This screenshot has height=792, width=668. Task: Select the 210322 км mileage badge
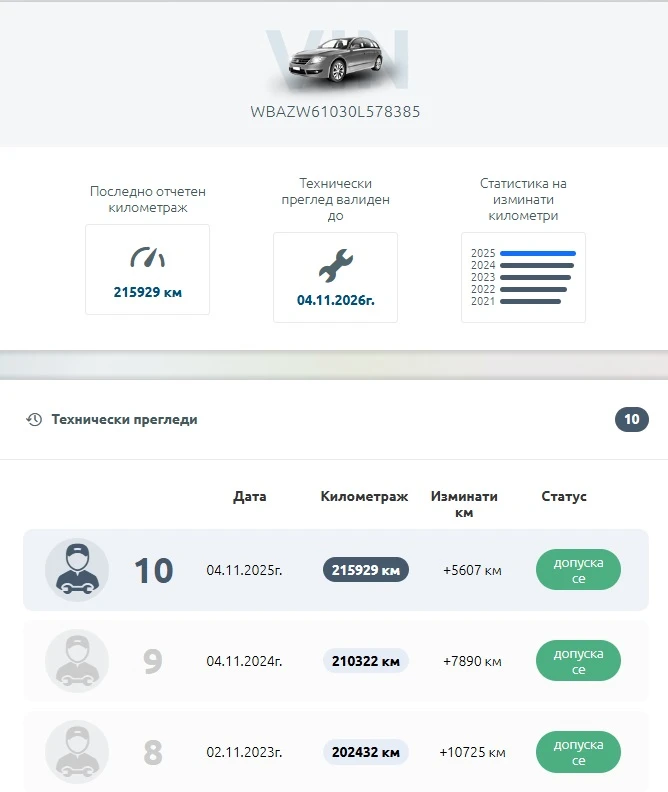pyautogui.click(x=365, y=661)
